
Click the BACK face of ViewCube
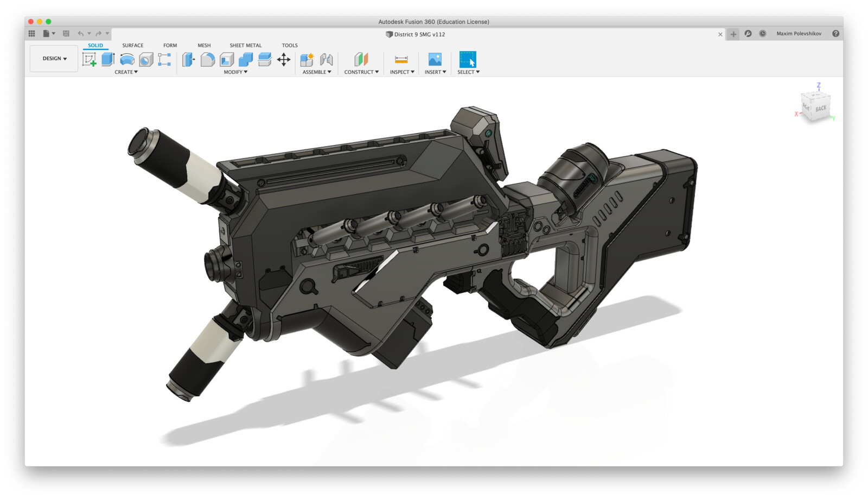point(820,109)
